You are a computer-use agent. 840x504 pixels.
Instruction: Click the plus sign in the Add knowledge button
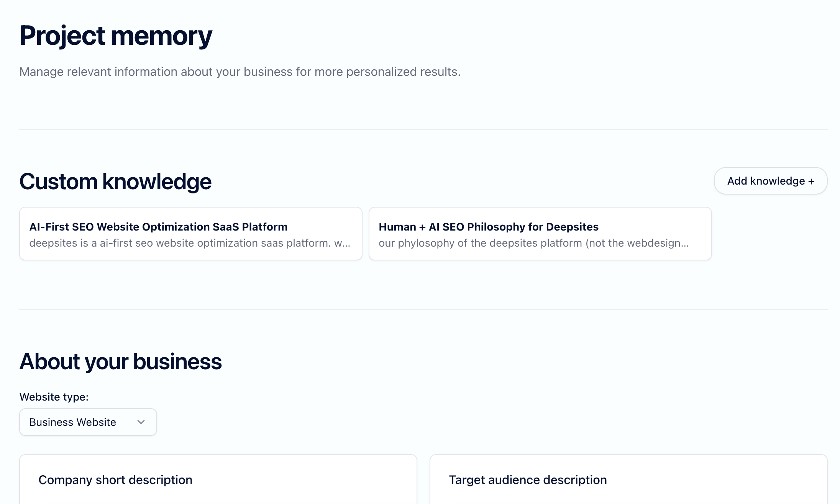coord(811,182)
